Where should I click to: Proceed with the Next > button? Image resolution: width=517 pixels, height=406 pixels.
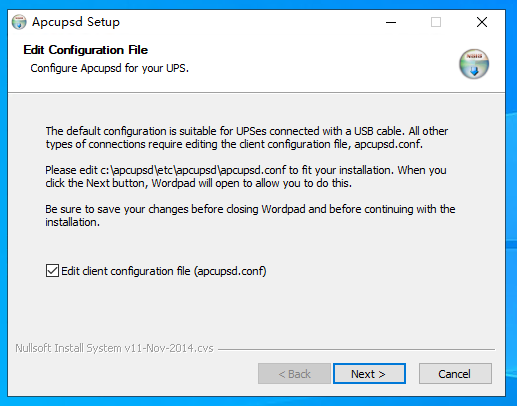(369, 374)
